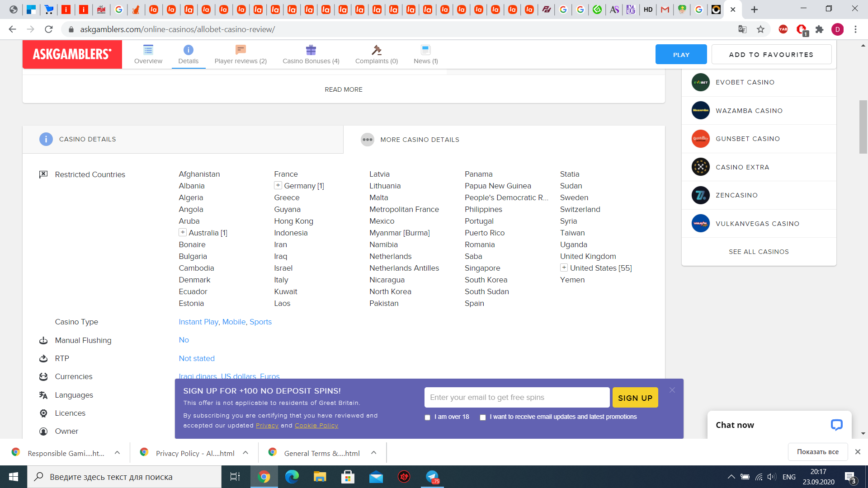The image size is (868, 488).
Task: Open the Mail app from taskbar
Action: click(x=376, y=477)
